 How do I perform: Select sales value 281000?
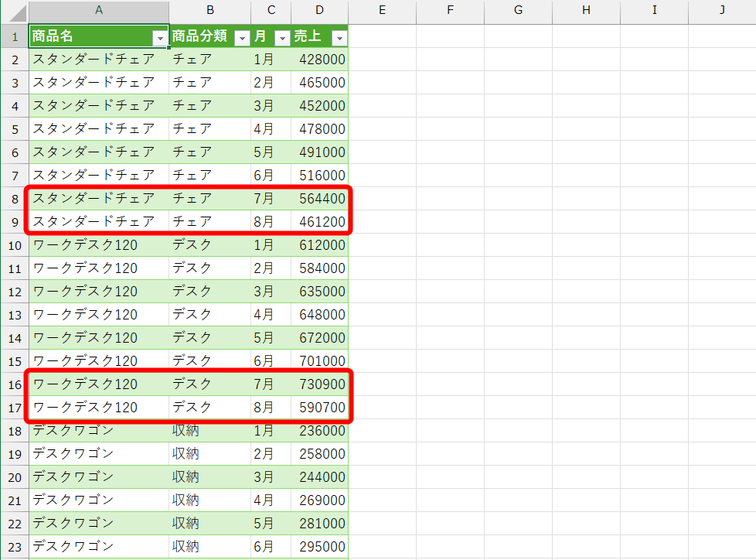pos(320,524)
